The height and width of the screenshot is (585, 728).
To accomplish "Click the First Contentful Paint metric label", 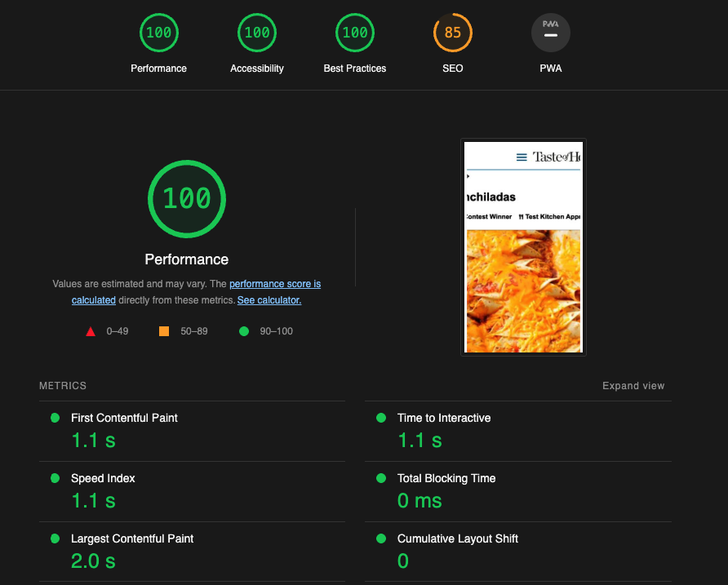I will click(x=124, y=418).
